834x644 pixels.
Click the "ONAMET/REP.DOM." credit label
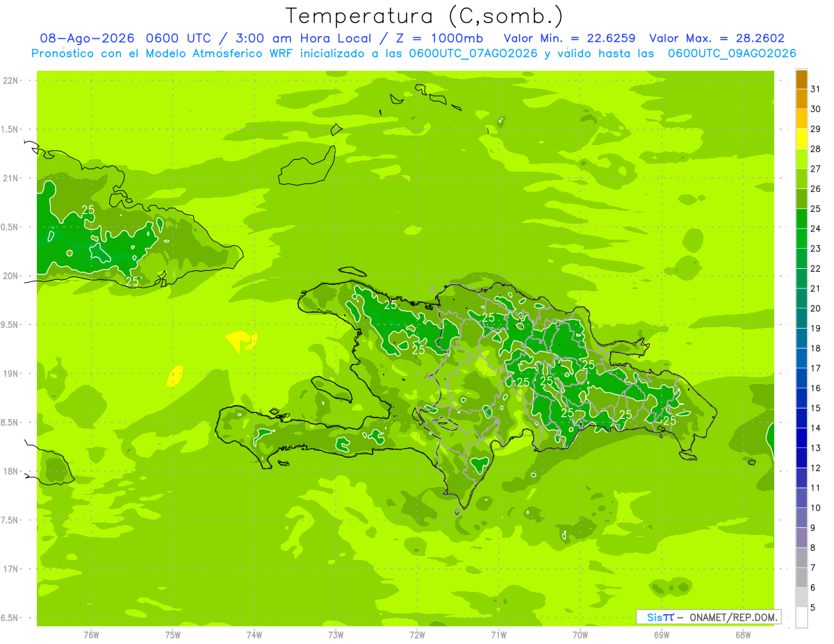732,617
